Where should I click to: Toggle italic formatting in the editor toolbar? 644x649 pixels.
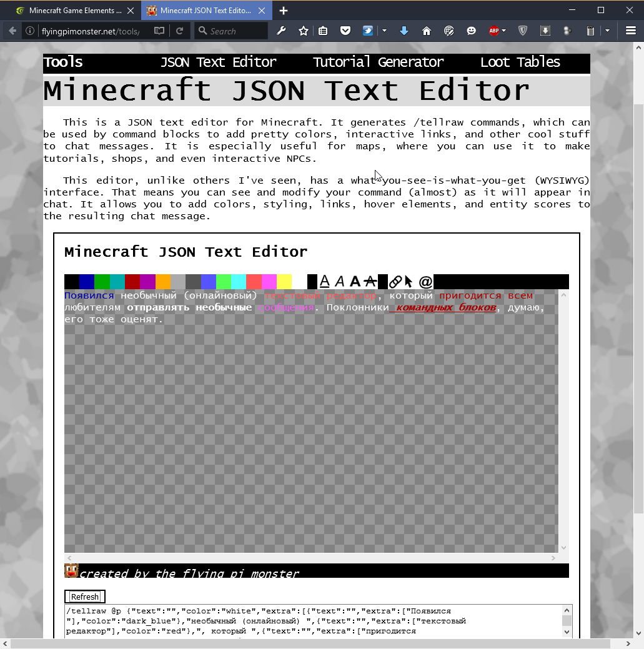tap(340, 282)
